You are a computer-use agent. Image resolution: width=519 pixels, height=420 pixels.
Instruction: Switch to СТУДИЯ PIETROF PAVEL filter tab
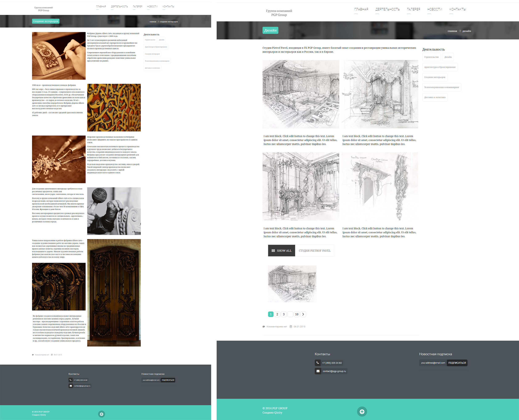click(315, 251)
